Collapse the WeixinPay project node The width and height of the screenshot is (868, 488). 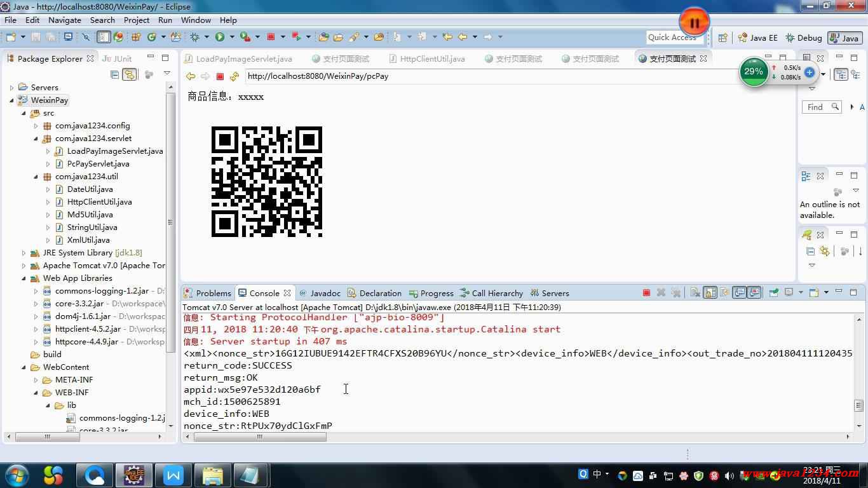[x=12, y=100]
